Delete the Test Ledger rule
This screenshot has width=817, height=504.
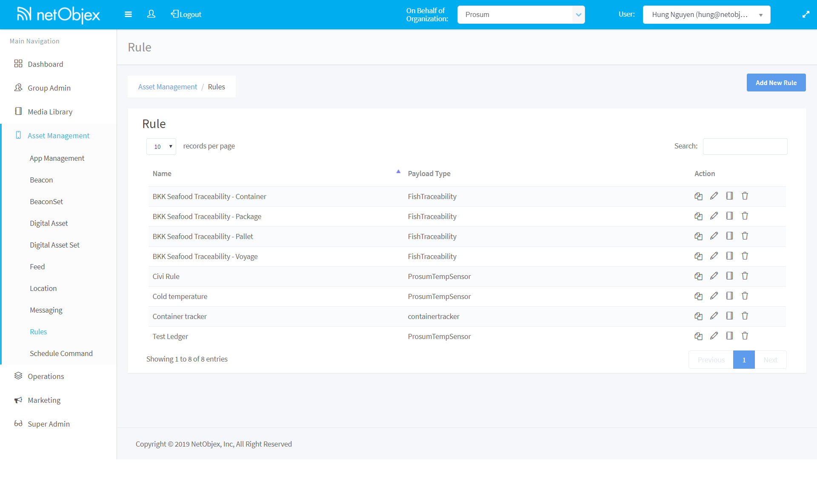pos(745,336)
